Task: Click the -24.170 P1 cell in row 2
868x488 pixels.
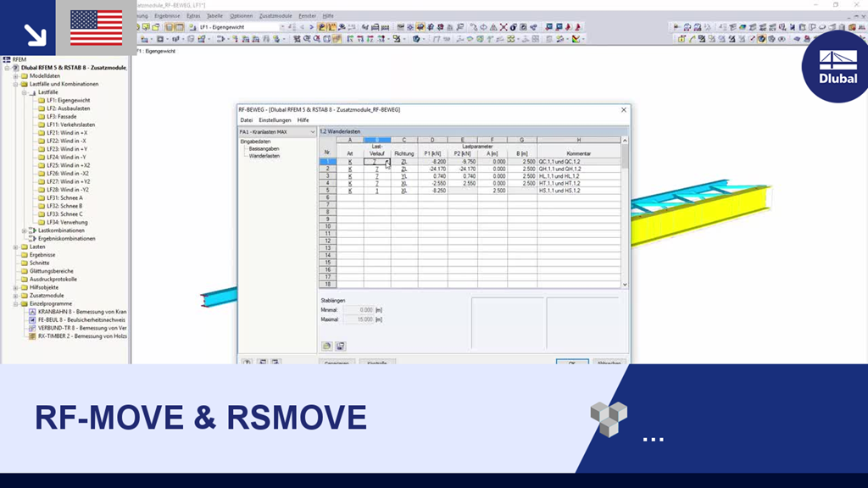Action: tap(432, 169)
